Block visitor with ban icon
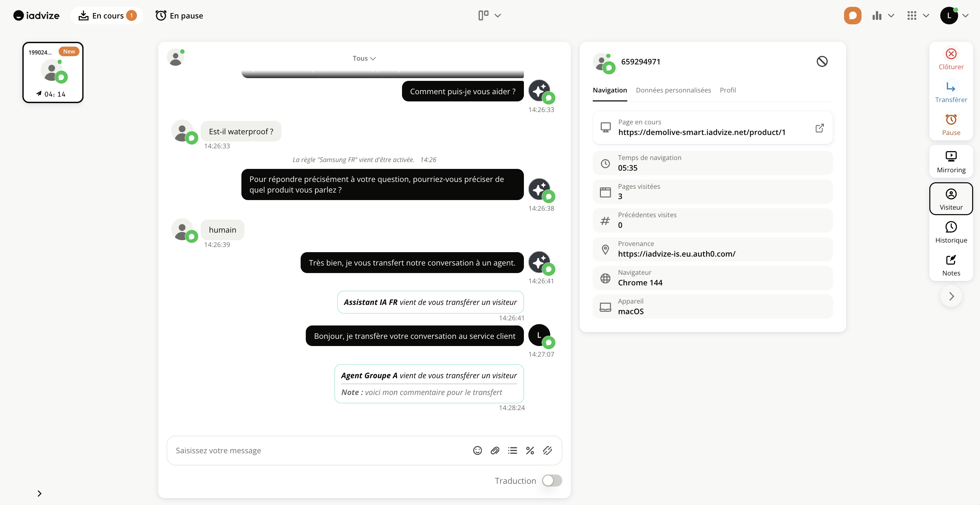The height and width of the screenshot is (505, 980). point(822,62)
